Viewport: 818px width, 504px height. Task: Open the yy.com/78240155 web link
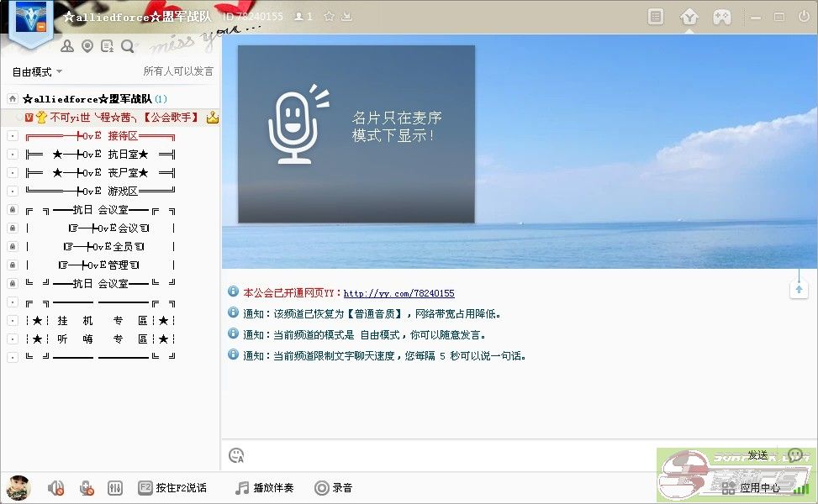tap(398, 293)
